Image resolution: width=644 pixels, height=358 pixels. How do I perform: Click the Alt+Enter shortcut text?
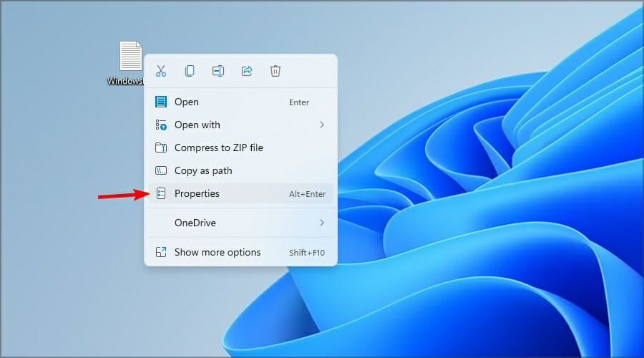(307, 194)
